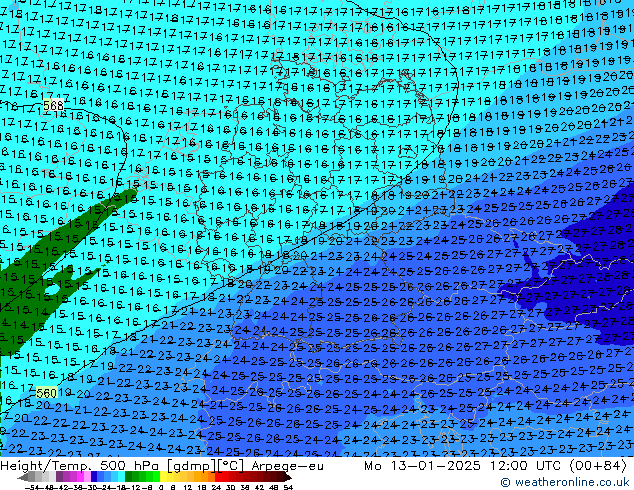634x490 pixels.
Task: Click the bright yellow swatch at 0 on the scale
Action: pyautogui.click(x=163, y=477)
